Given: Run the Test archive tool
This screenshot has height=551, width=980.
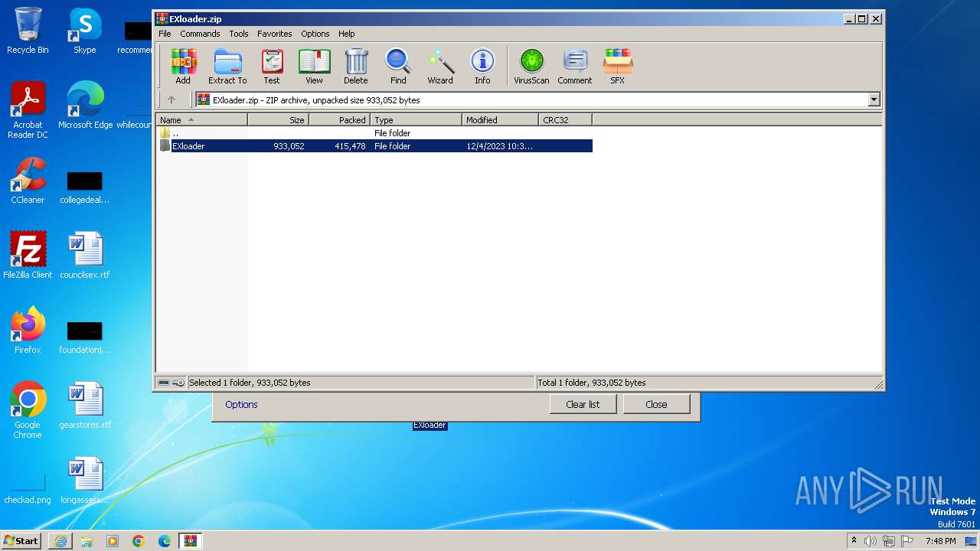Looking at the screenshot, I should 272,66.
